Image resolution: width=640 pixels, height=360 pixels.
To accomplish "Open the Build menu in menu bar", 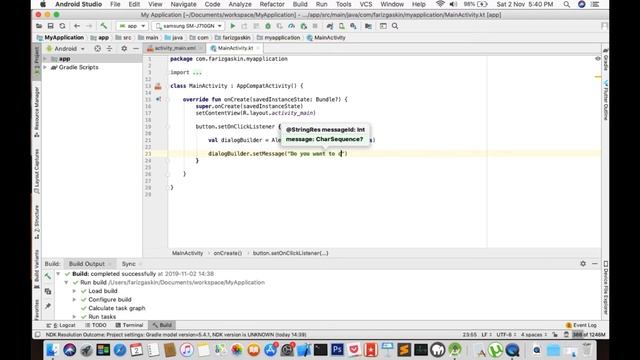I will coord(300,4).
